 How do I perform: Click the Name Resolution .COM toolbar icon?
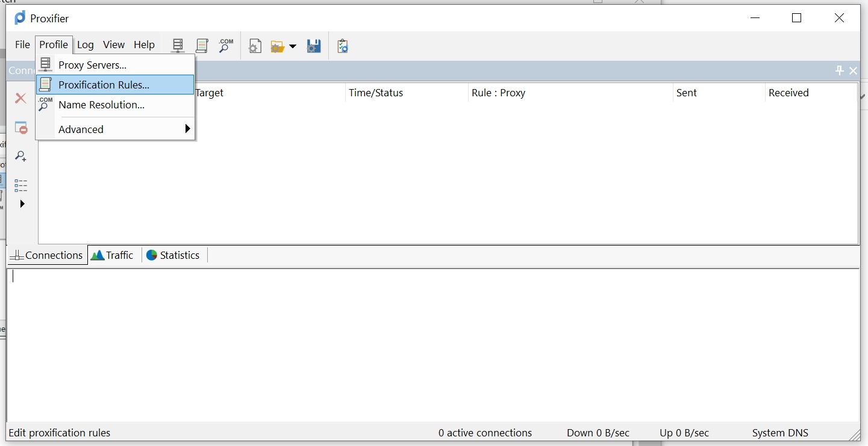click(226, 46)
